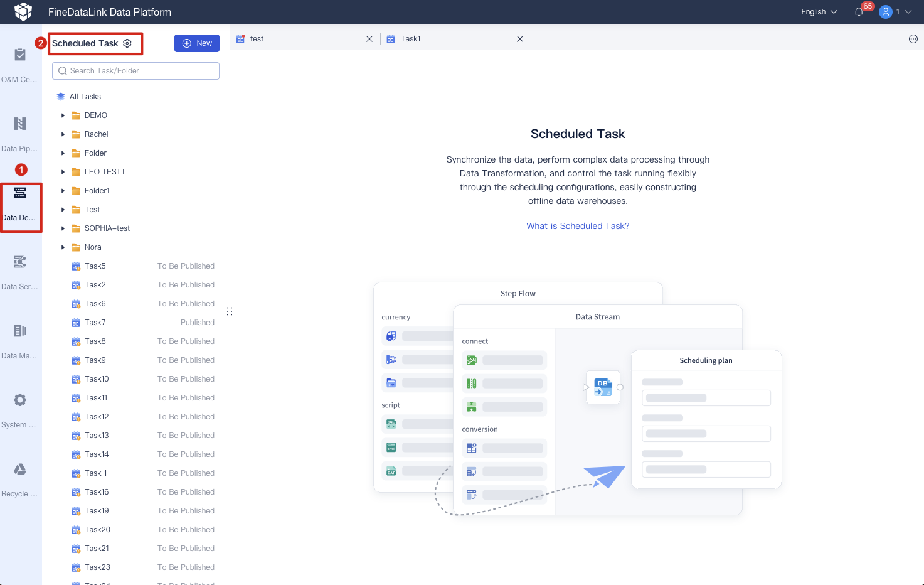Expand the LEO TESTT folder
This screenshot has height=585, width=924.
[x=63, y=172]
